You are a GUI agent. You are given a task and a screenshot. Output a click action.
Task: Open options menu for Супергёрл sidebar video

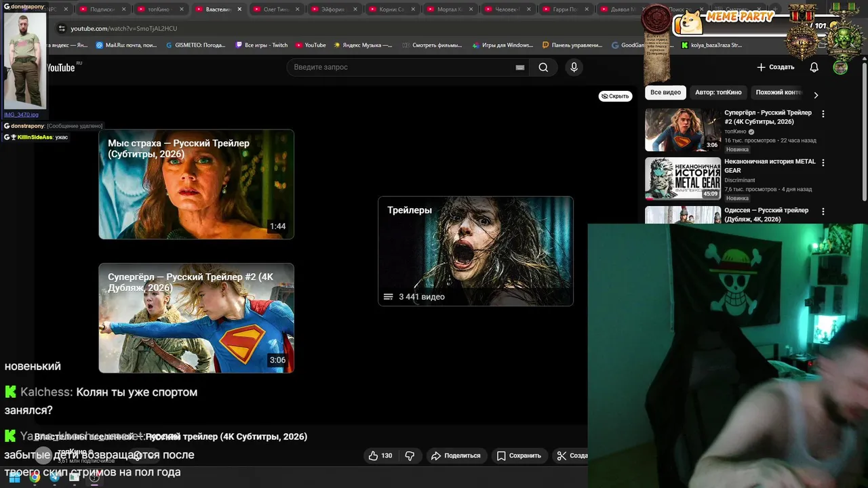[x=823, y=114]
